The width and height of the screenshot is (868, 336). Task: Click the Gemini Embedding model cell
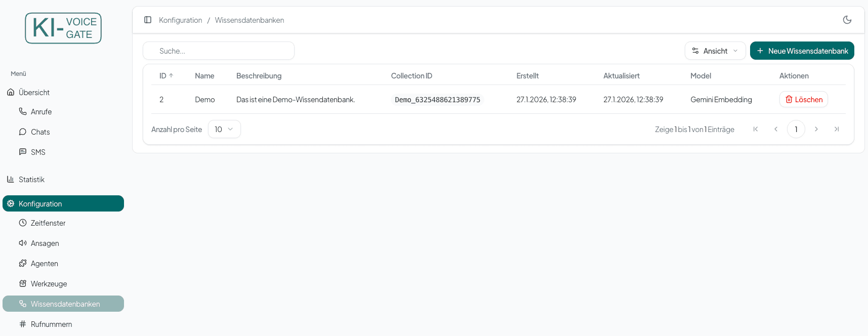coord(721,99)
